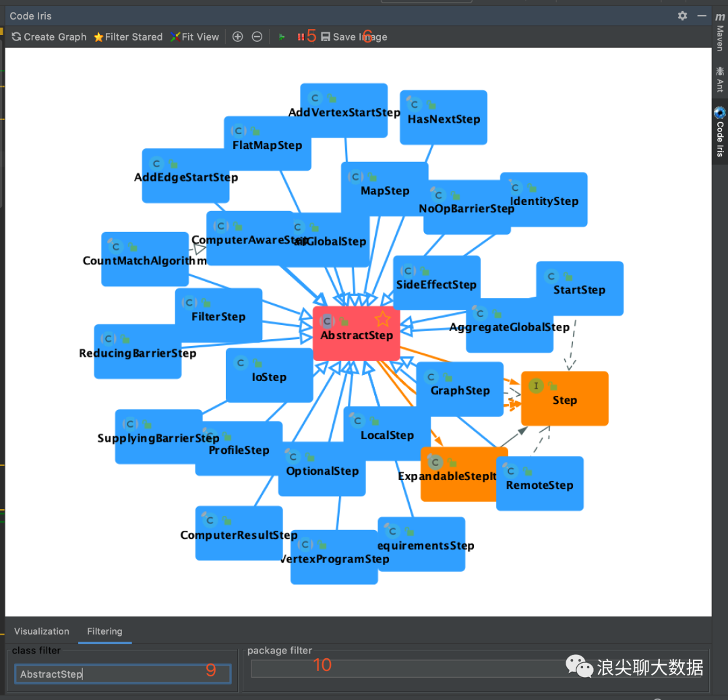Switch to the Filtering tab
The width and height of the screenshot is (728, 700).
click(104, 631)
